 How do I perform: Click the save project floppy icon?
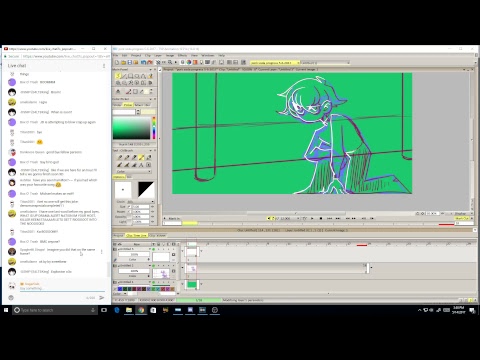point(130,62)
